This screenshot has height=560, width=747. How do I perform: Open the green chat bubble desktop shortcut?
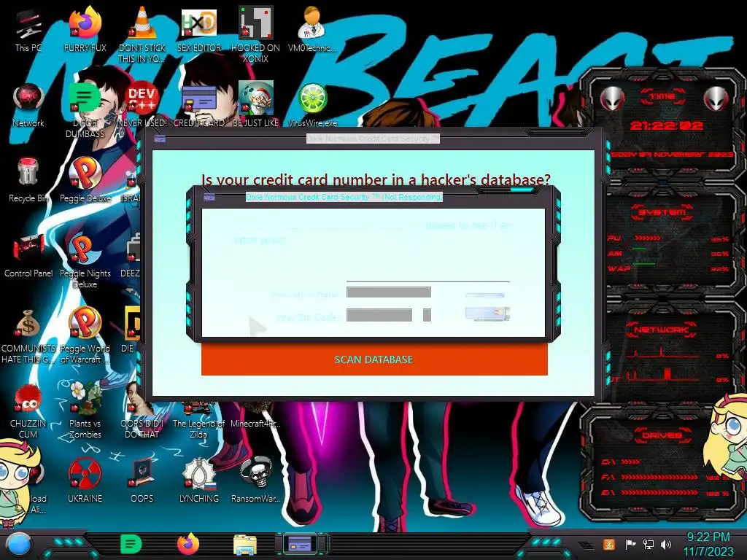[x=85, y=98]
